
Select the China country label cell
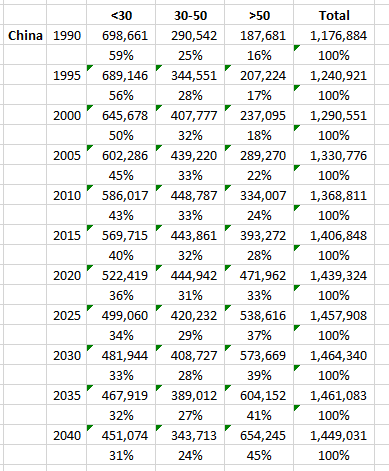[25, 35]
